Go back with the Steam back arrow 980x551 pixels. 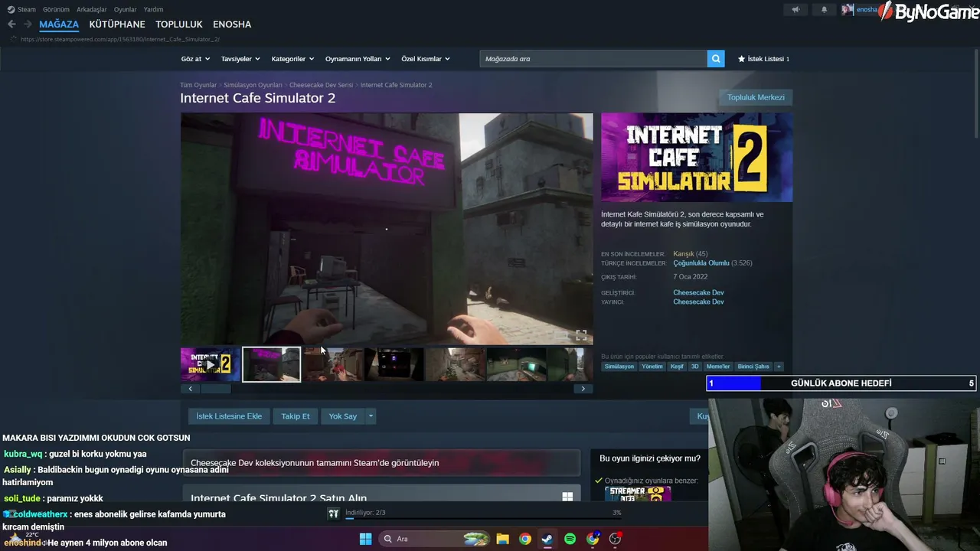[x=11, y=24]
